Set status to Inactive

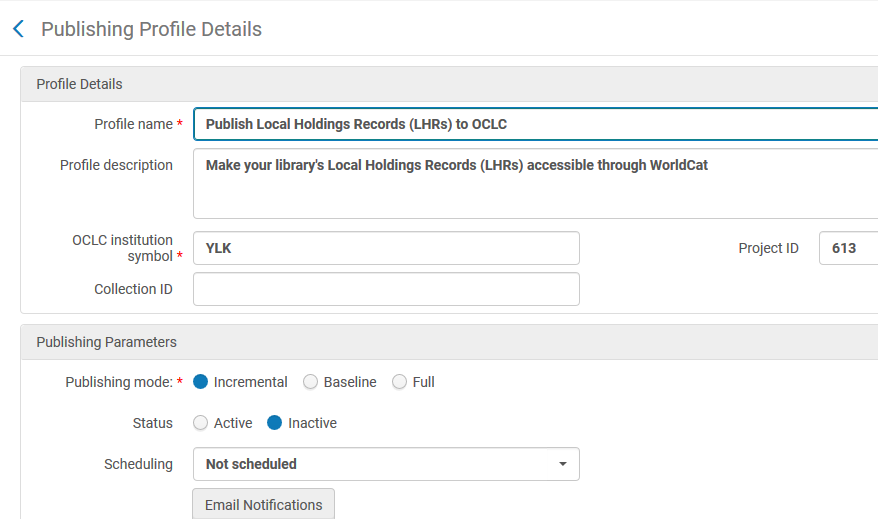pyautogui.click(x=274, y=423)
